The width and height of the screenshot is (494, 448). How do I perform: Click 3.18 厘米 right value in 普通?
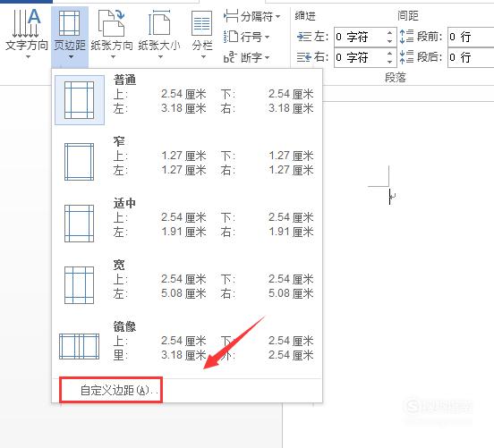291,108
